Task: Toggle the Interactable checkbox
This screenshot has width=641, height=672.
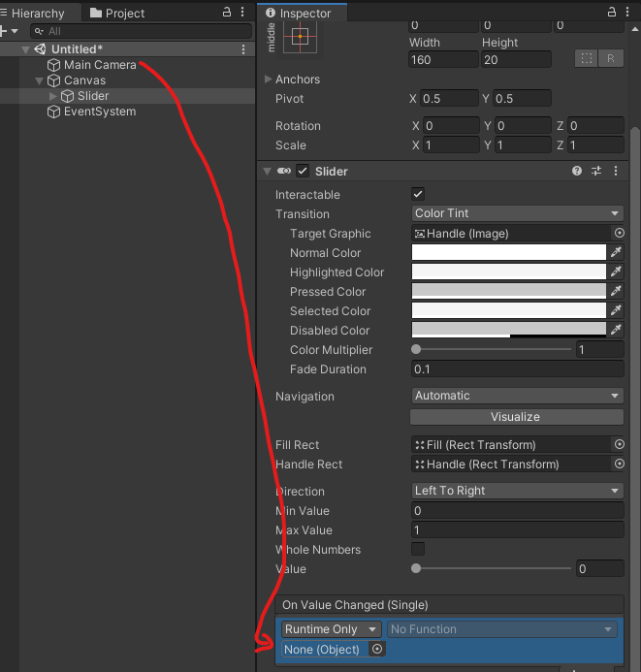Action: tap(418, 194)
